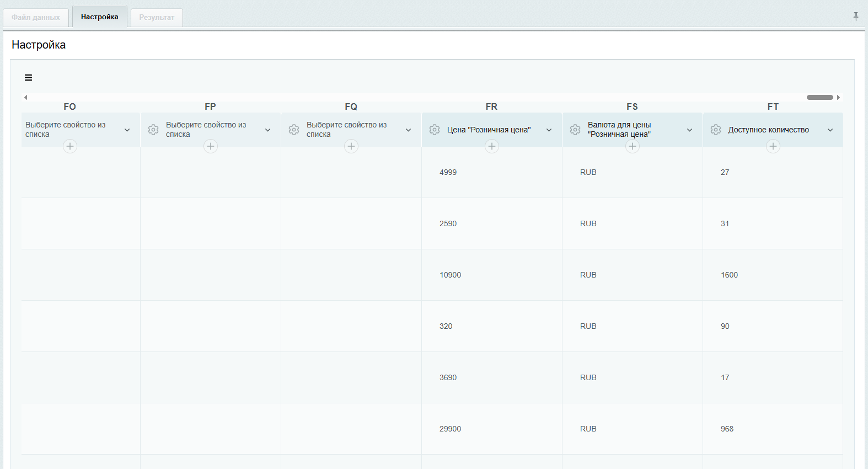Select quantity cell 17

[x=773, y=377]
